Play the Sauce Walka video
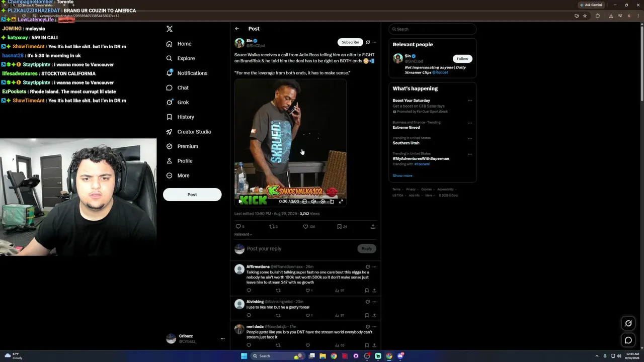The width and height of the screenshot is (644, 362). point(240,202)
